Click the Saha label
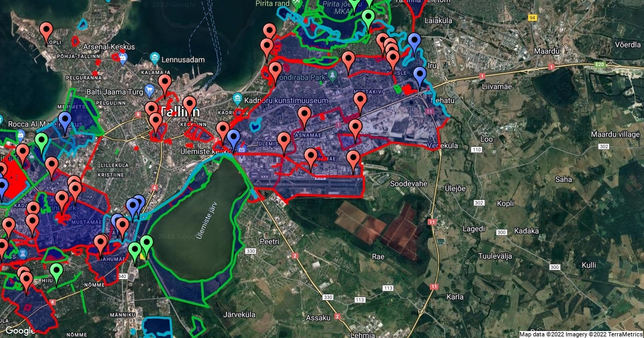The height and width of the screenshot is (338, 644). coord(564,179)
